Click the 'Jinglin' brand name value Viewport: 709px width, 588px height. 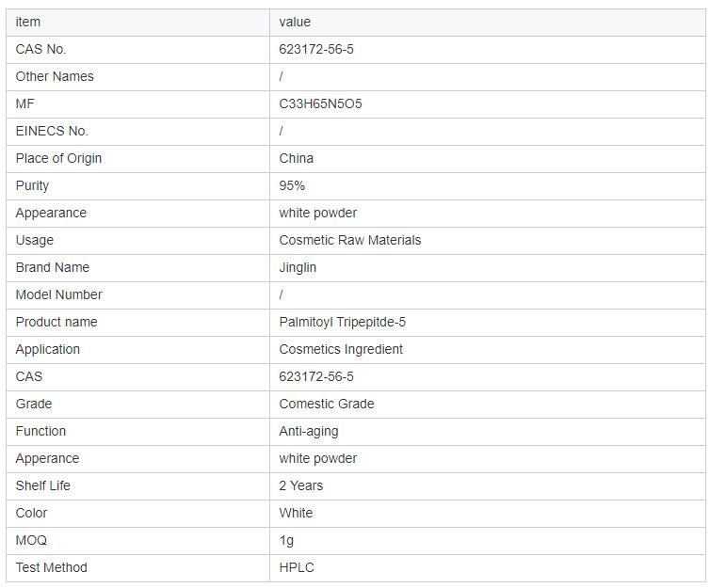[x=298, y=267]
